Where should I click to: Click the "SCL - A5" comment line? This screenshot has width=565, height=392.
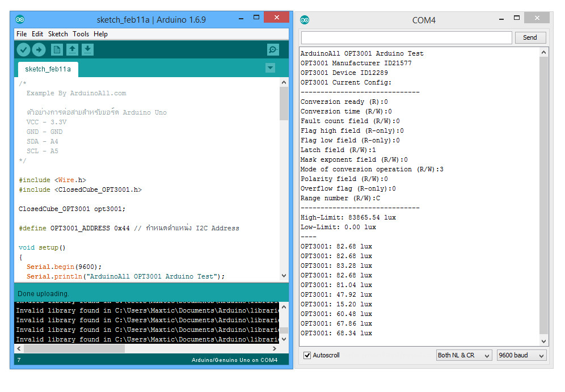point(42,151)
